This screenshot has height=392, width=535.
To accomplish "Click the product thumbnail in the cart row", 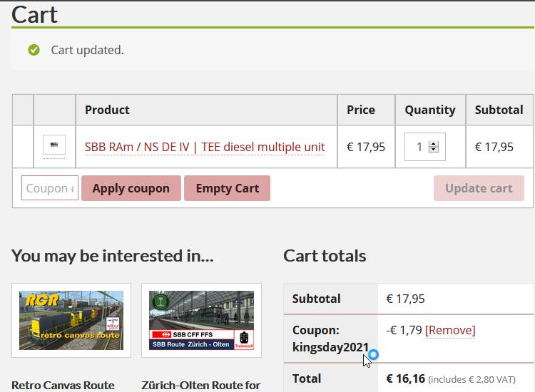I will click(54, 145).
